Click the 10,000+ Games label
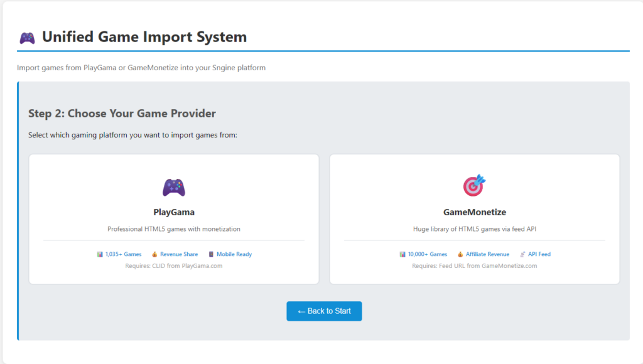Screen dimensions: 643x364 (428, 254)
